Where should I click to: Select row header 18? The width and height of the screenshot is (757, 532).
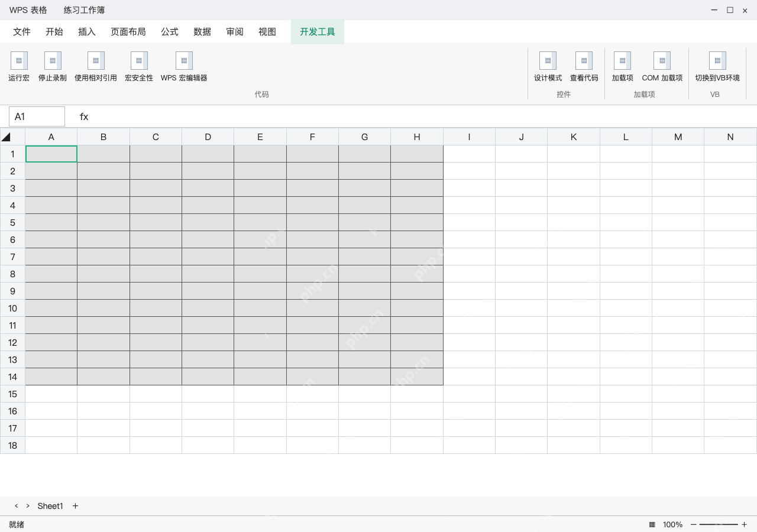point(12,445)
